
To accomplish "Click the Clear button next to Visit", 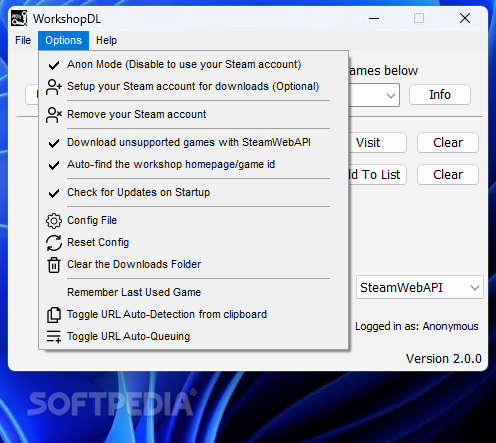I will coord(448,143).
